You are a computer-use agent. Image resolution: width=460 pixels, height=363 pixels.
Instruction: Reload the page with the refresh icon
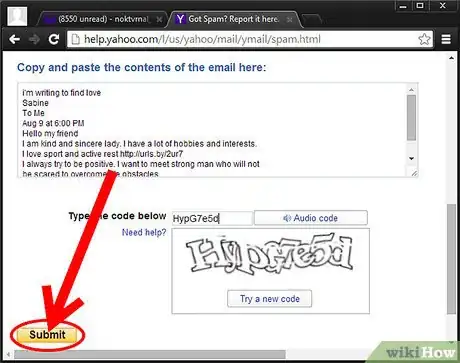tap(54, 39)
